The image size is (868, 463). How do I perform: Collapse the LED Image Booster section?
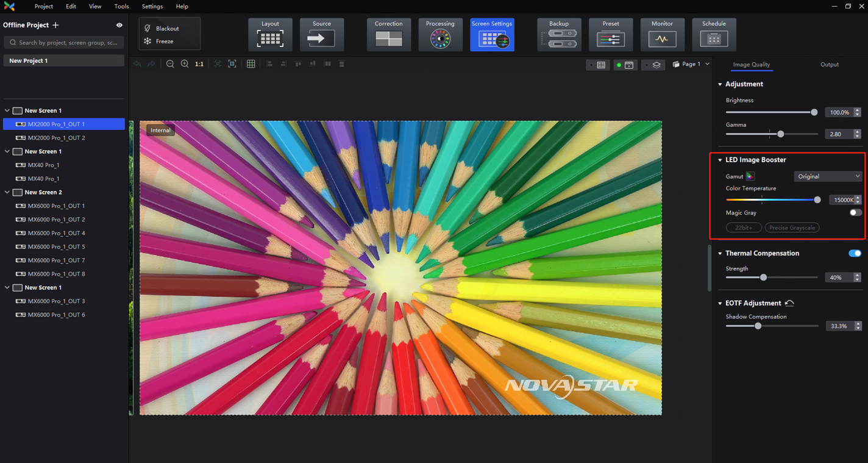pyautogui.click(x=720, y=160)
